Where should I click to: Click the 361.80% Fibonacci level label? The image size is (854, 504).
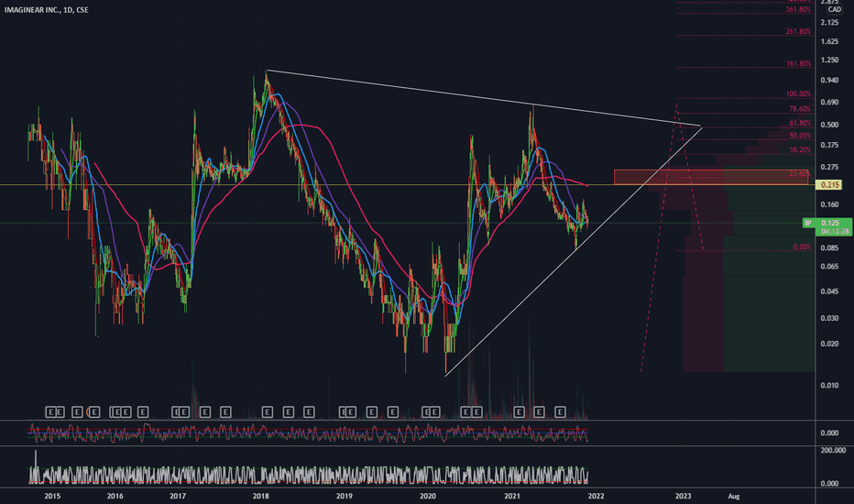(x=798, y=10)
